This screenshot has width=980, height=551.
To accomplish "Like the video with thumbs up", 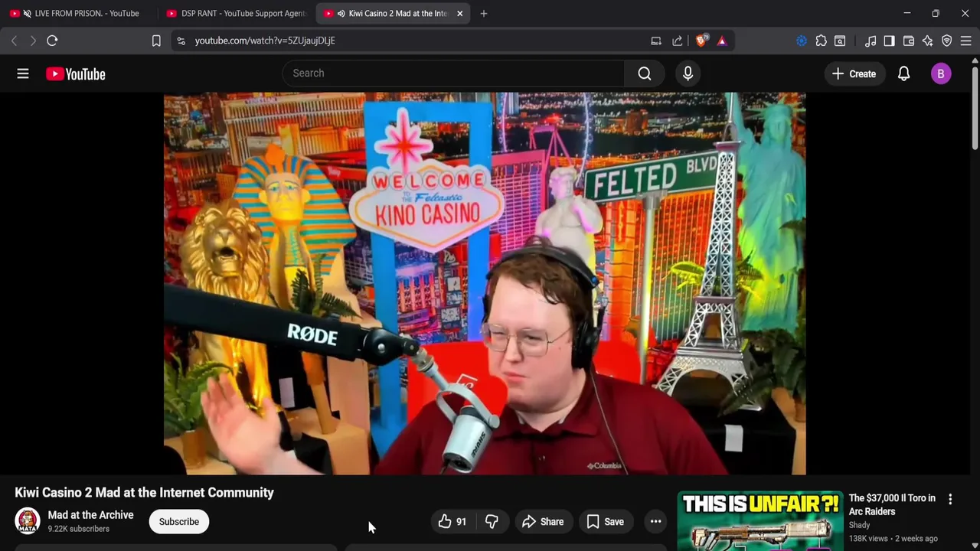I will pos(452,521).
